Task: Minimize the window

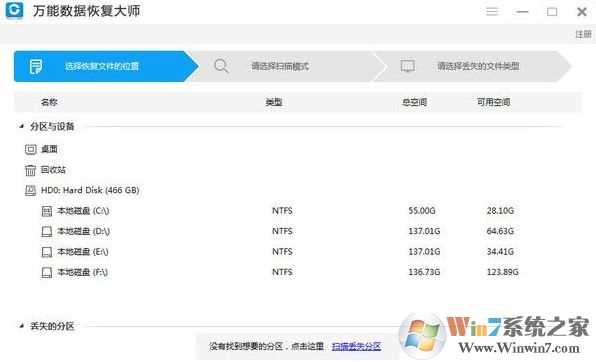Action: tap(522, 12)
